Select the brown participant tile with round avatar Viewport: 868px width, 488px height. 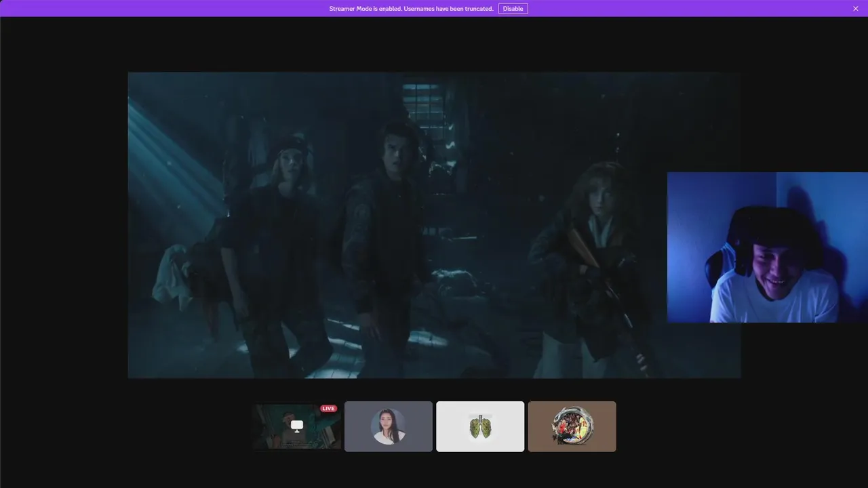572,426
